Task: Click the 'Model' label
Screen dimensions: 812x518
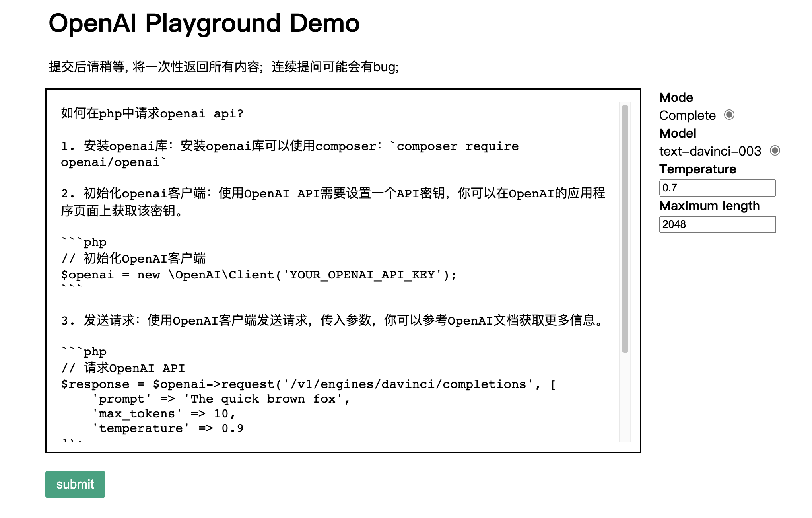Action: (678, 133)
